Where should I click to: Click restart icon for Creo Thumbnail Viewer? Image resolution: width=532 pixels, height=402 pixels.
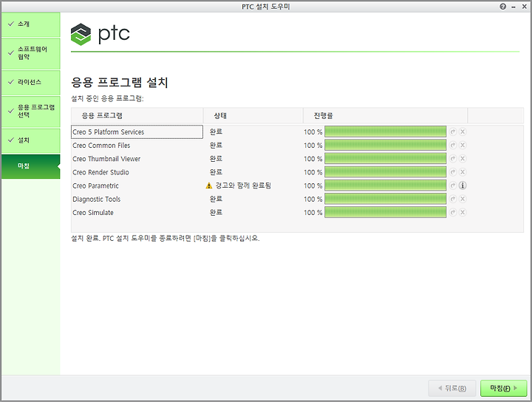[453, 158]
